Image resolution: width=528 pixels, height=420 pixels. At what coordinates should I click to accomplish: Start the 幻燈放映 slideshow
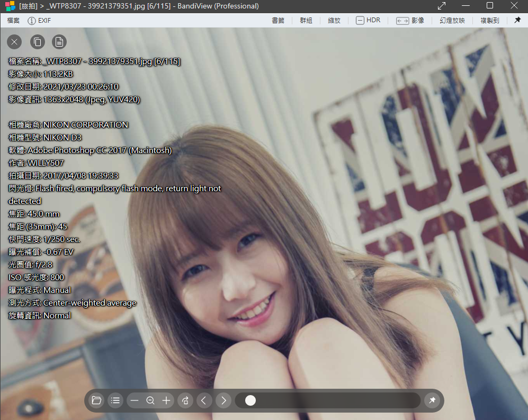click(452, 21)
